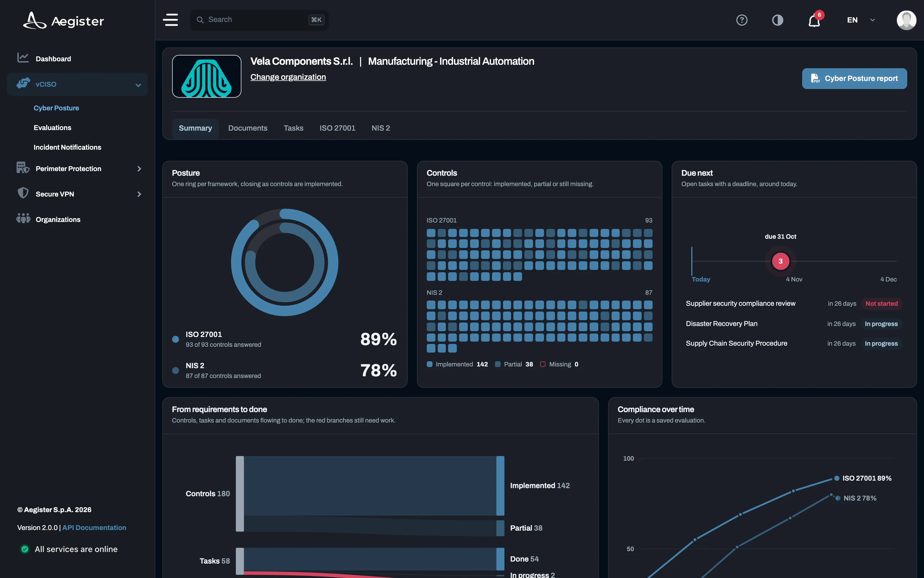Open the help question mark icon
Viewport: 924px width, 578px height.
point(742,20)
